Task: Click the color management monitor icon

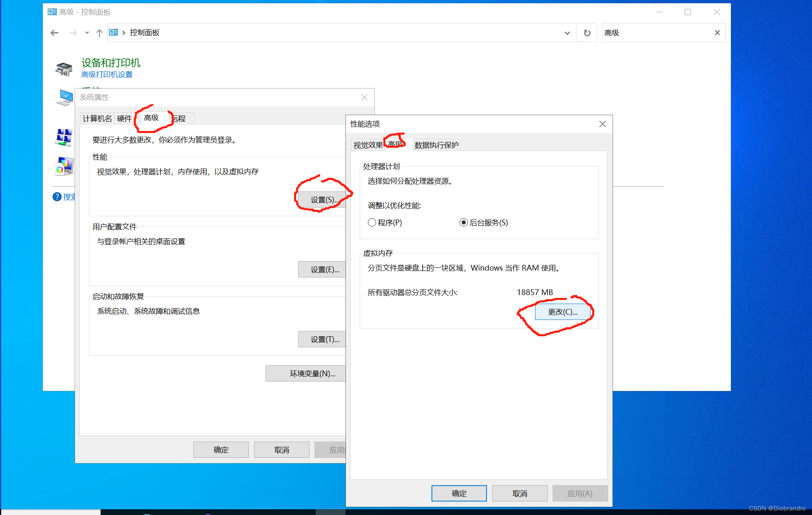Action: [64, 166]
